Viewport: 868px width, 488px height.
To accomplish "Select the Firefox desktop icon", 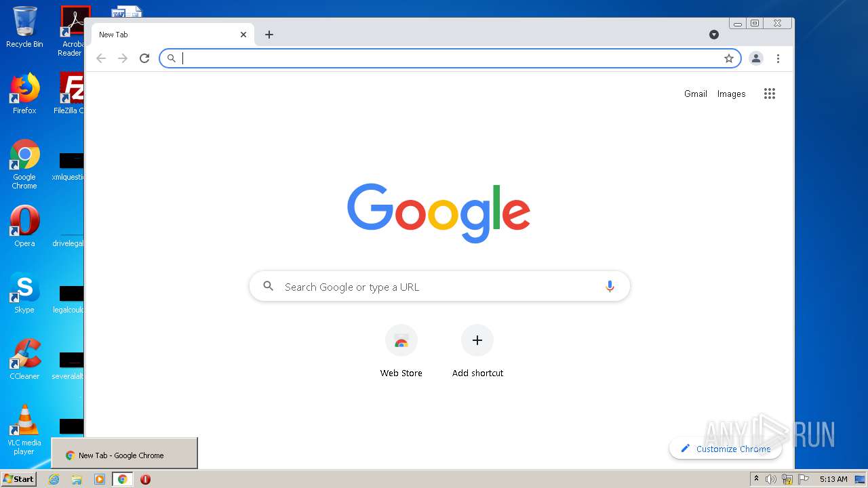I will point(24,94).
